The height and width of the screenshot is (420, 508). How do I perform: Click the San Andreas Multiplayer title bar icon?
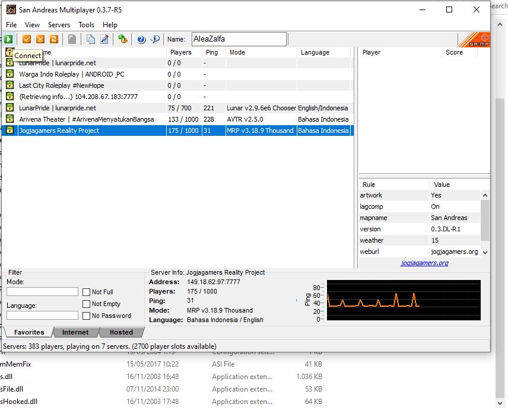point(11,9)
